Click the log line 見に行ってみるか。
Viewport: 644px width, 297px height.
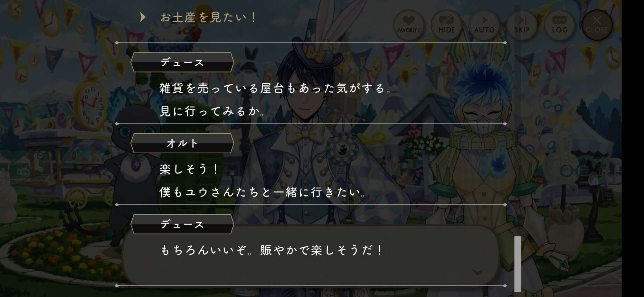tap(213, 111)
